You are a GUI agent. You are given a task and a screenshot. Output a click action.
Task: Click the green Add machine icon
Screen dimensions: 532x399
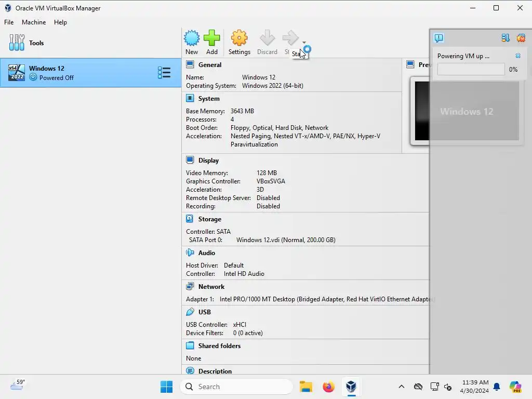(x=212, y=38)
